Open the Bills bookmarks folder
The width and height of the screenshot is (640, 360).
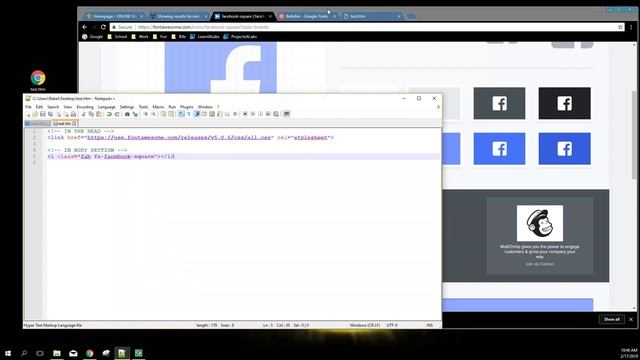pyautogui.click(x=178, y=37)
